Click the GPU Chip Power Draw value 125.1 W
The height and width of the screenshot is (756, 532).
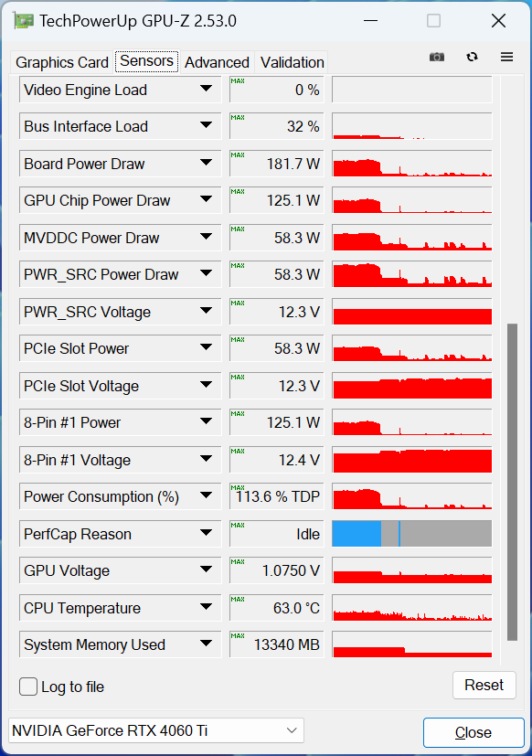[x=276, y=200]
